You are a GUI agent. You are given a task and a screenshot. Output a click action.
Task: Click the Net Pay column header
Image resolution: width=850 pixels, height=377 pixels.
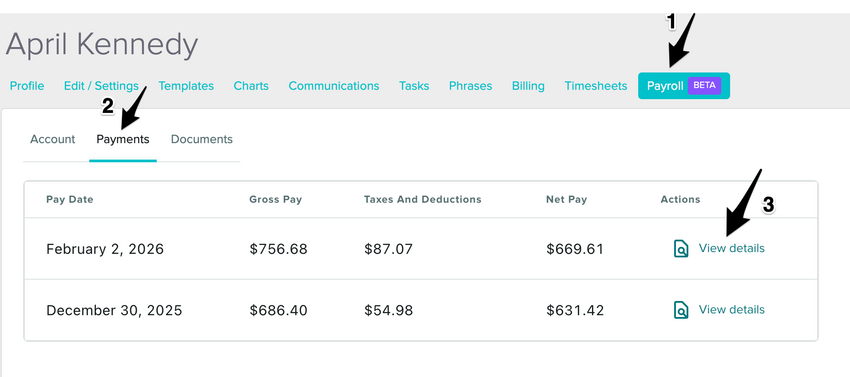[566, 200]
